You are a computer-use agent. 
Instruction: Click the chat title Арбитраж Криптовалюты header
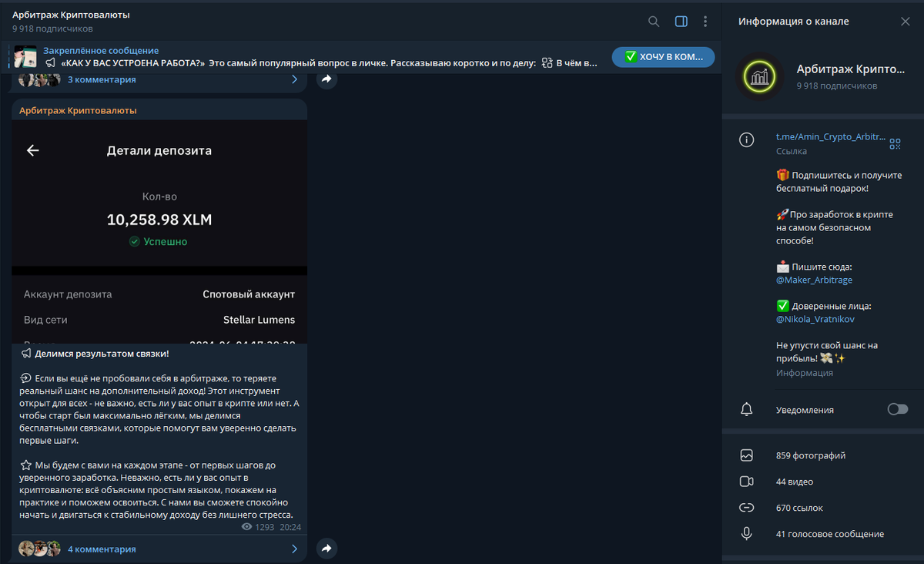click(71, 15)
